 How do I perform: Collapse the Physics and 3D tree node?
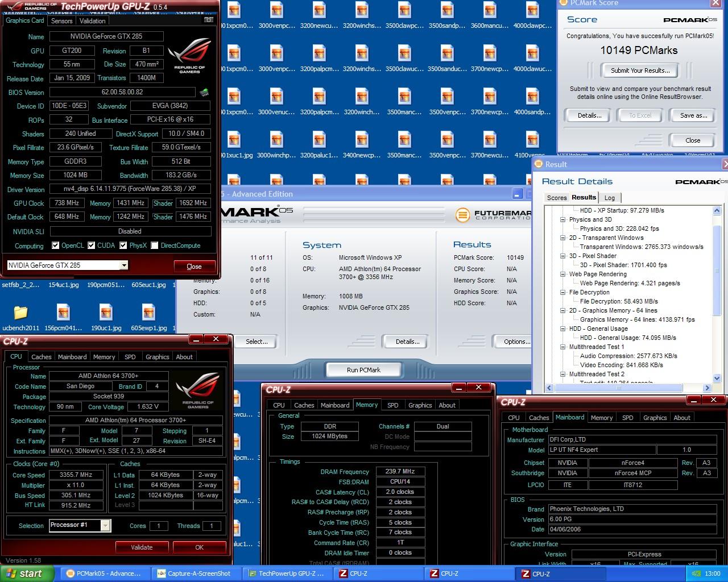point(563,219)
